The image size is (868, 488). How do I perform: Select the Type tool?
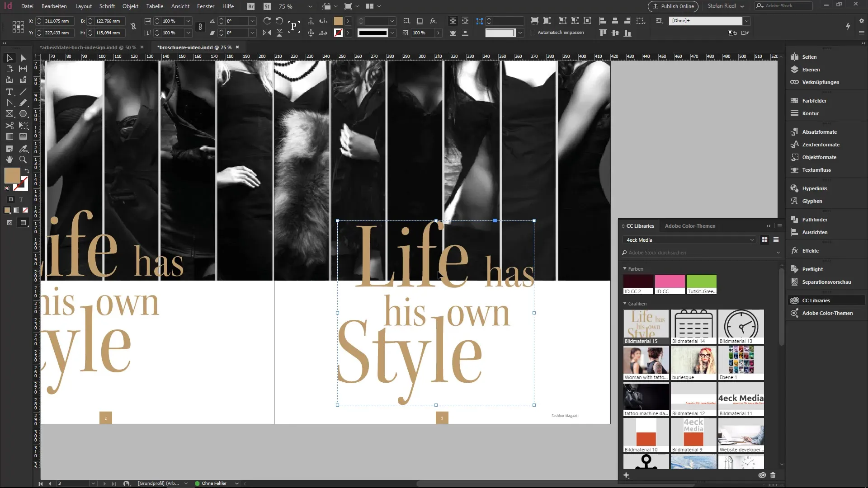click(x=9, y=92)
